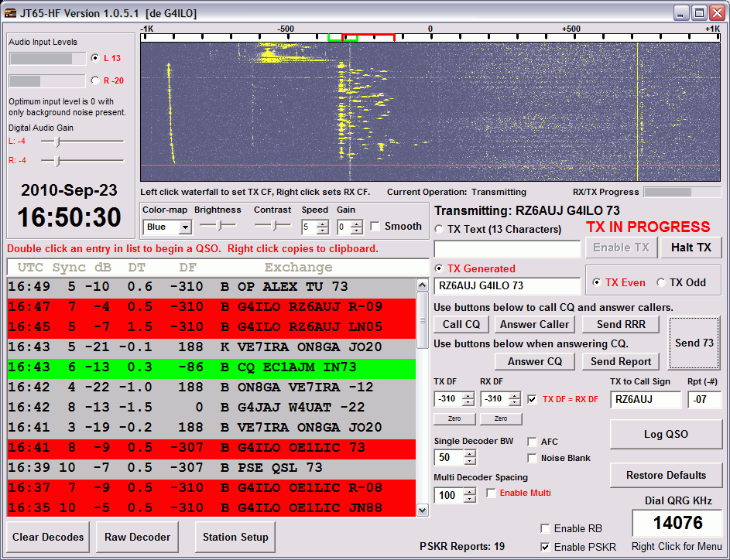The image size is (730, 560).
Task: Select the TX Text radio button
Action: 439,229
